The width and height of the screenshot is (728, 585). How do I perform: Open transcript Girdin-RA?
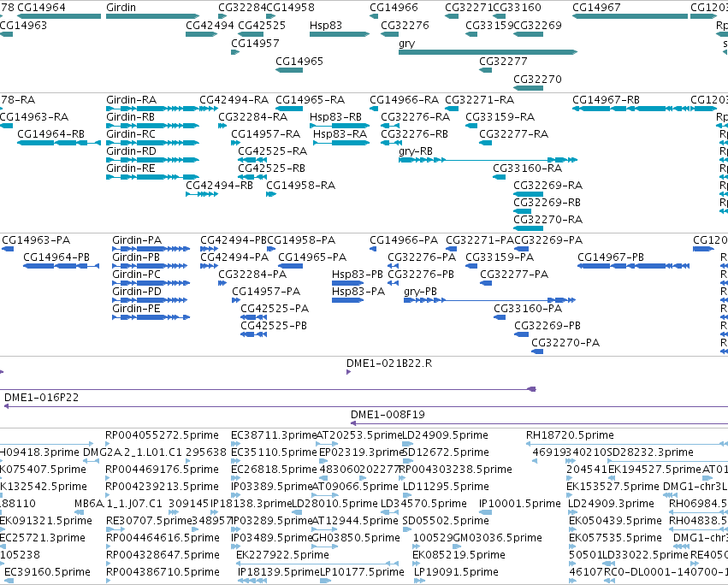[132, 100]
